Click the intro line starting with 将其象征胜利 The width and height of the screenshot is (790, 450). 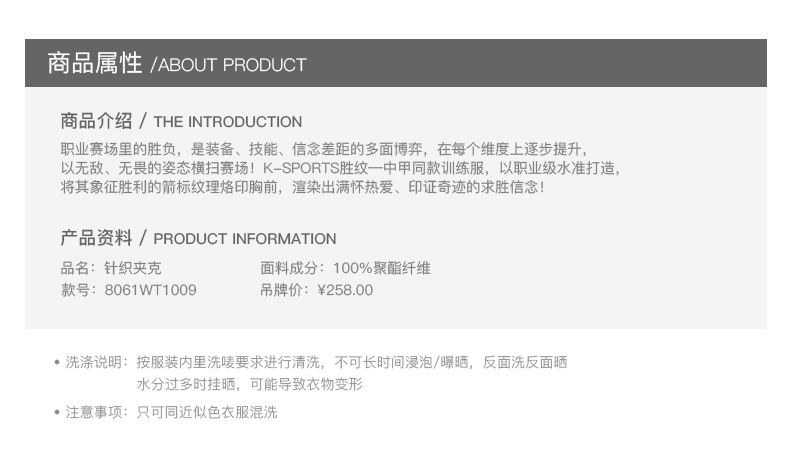pos(302,187)
